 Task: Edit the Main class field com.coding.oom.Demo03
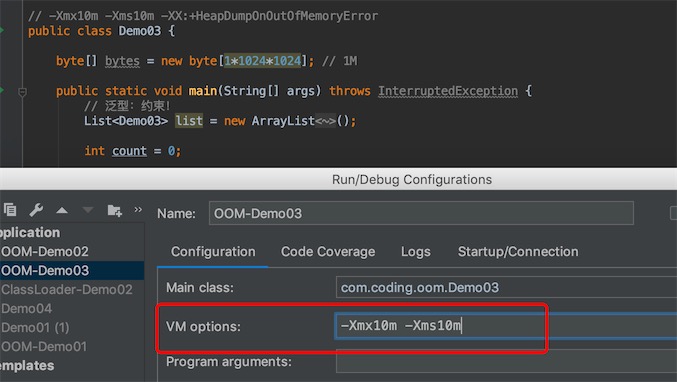506,287
